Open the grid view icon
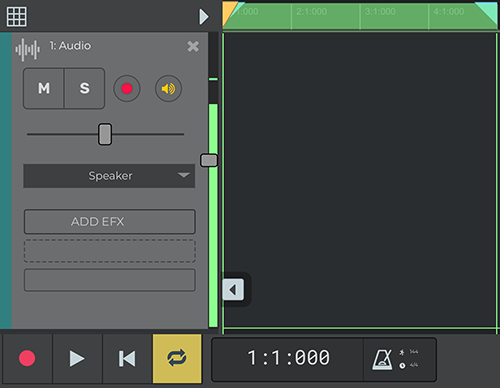Viewport: 500px width, 388px height. [17, 16]
